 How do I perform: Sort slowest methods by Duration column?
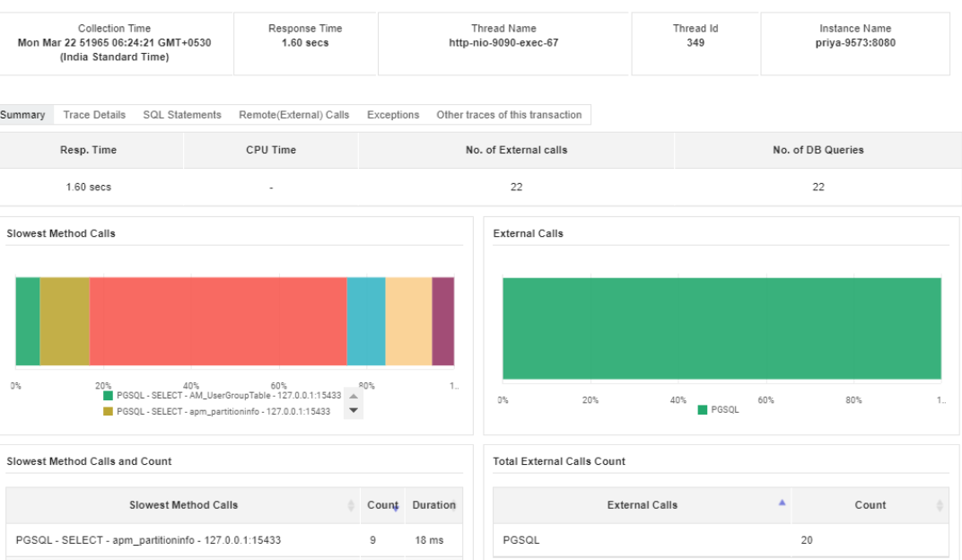[433, 504]
